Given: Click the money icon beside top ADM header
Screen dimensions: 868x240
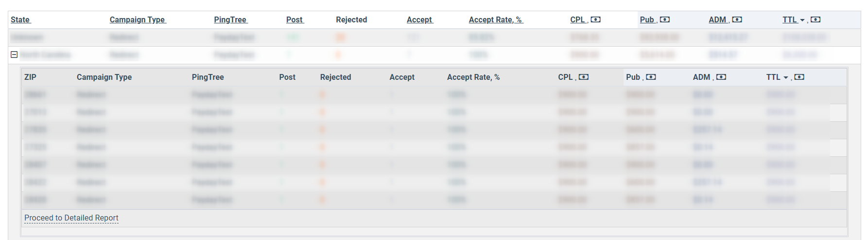Looking at the screenshot, I should point(737,19).
